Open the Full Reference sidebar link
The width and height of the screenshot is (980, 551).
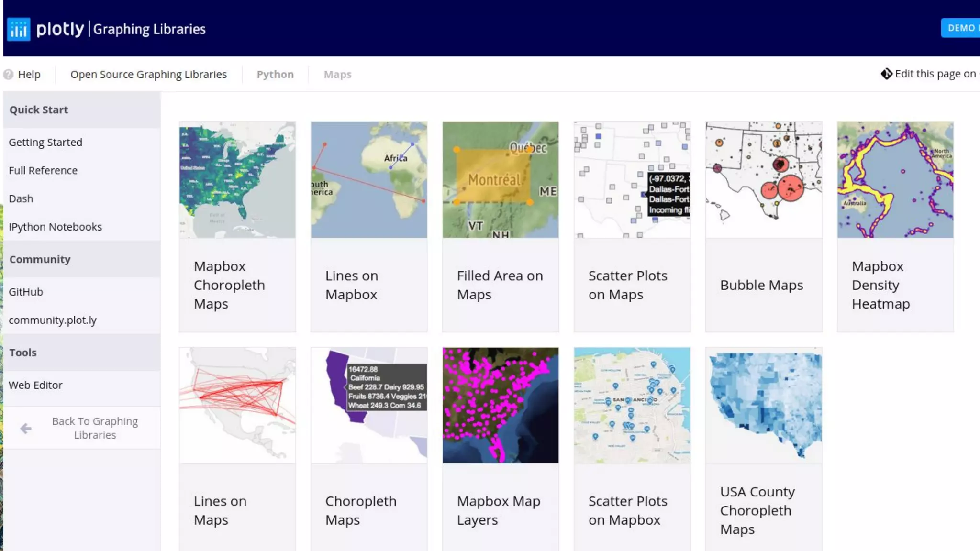43,171
